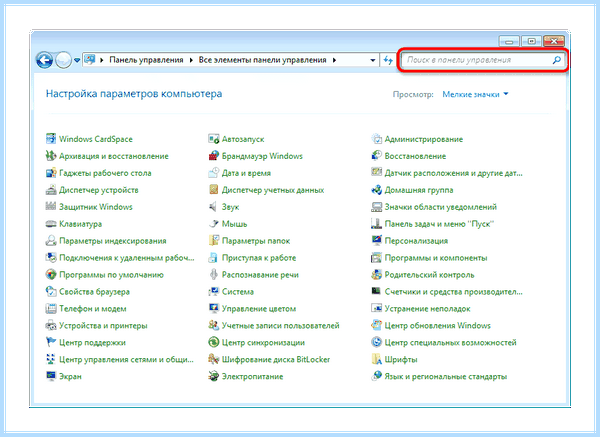This screenshot has height=437, width=600.
Task: Click the Электропитание icon
Action: 214,376
